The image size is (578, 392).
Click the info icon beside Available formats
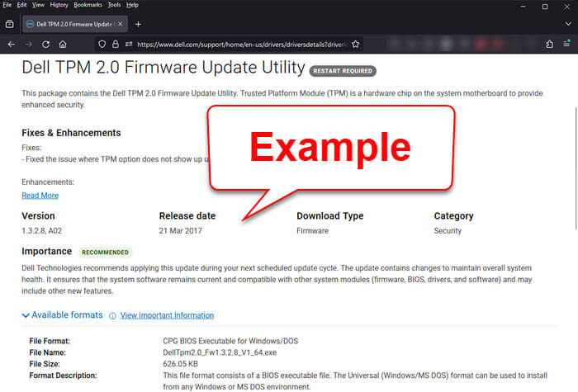point(112,316)
